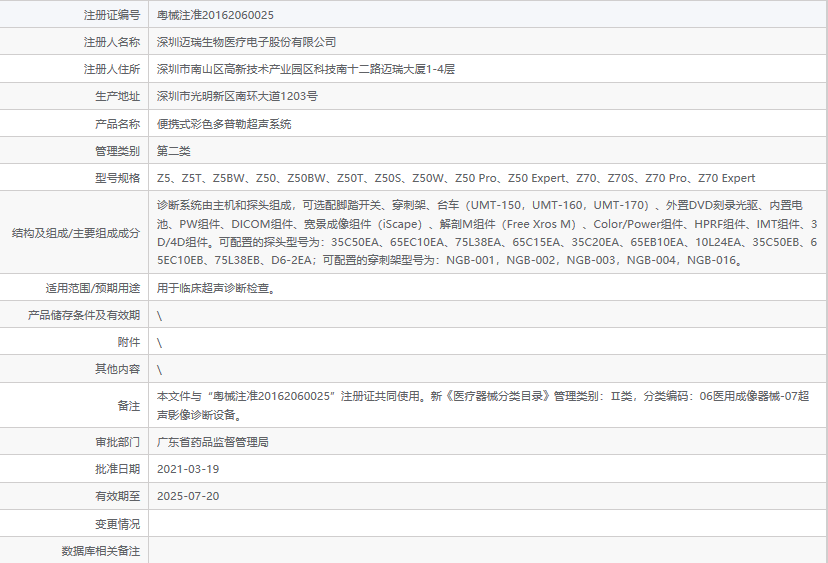828x563 pixels.
Task: Click 深圳市光明新区南环大道1203号 value
Action: tap(238, 96)
